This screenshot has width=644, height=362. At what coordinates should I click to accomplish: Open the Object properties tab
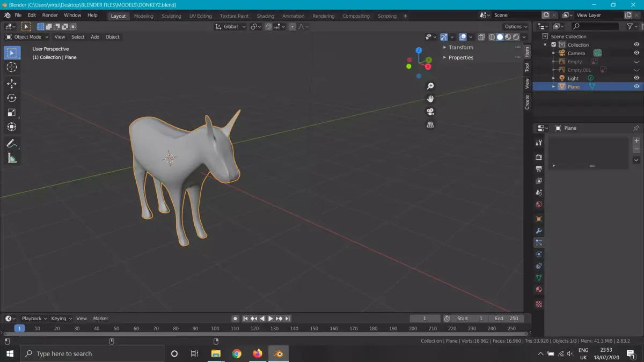[539, 219]
